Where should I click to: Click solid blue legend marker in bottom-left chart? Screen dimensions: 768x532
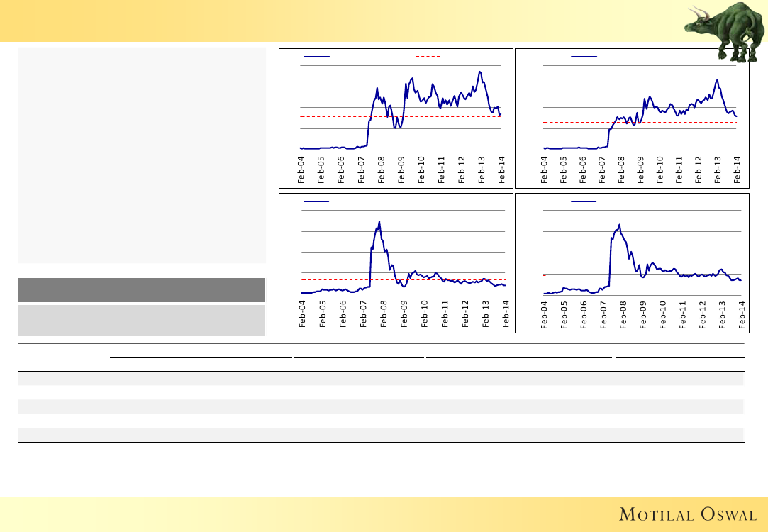point(316,201)
